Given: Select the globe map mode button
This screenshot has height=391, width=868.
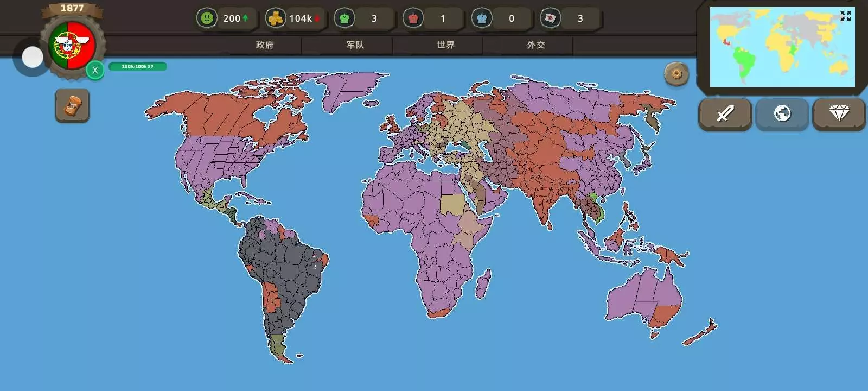Looking at the screenshot, I should pyautogui.click(x=782, y=113).
